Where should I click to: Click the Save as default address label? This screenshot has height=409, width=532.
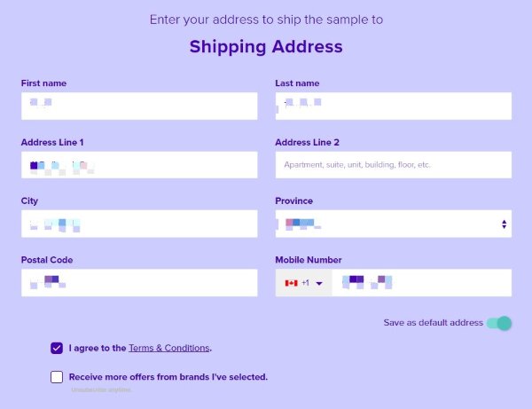pyautogui.click(x=434, y=322)
